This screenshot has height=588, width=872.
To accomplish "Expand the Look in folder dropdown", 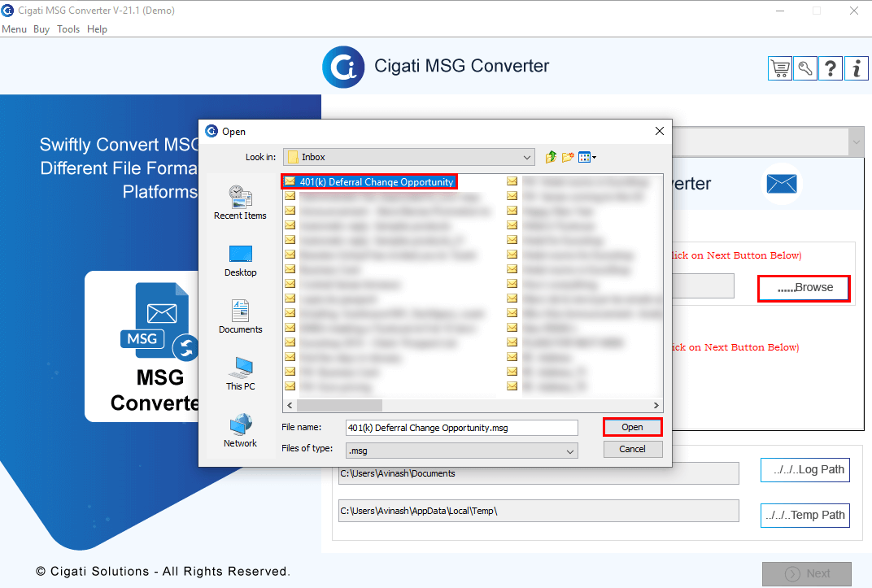I will click(526, 157).
